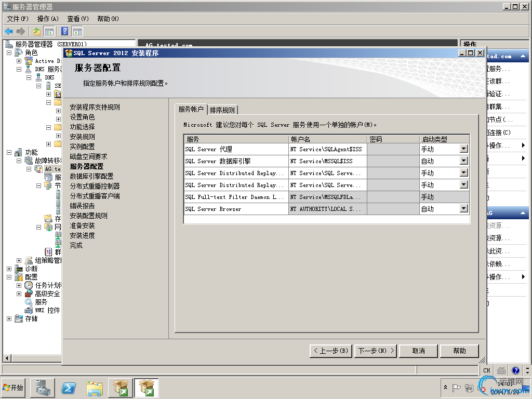Click the Action Center flag tray icon
Image resolution: width=532 pixels, height=399 pixels.
(x=457, y=388)
